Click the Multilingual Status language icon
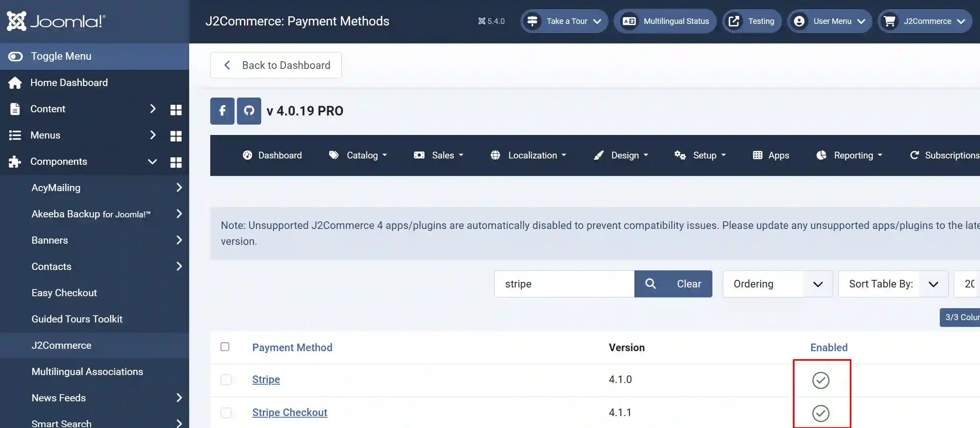The width and height of the screenshot is (980, 428). (x=629, y=21)
